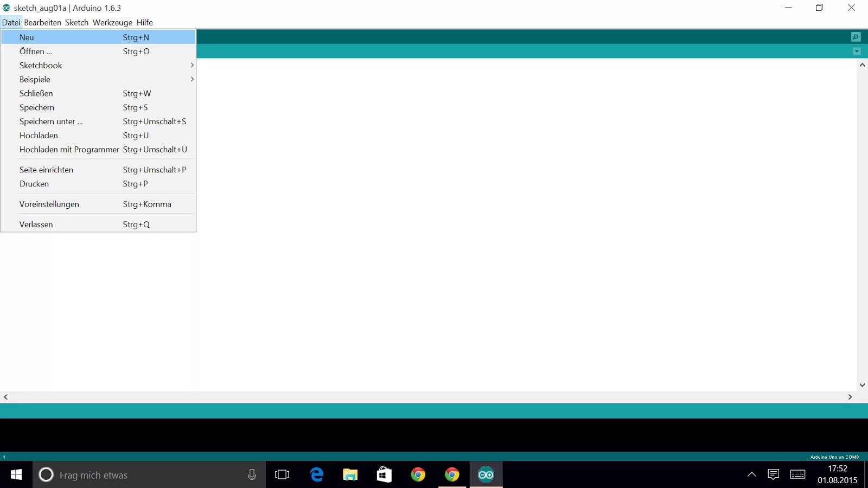Image resolution: width=868 pixels, height=488 pixels.
Task: Open the Windows Start menu
Action: 16,475
